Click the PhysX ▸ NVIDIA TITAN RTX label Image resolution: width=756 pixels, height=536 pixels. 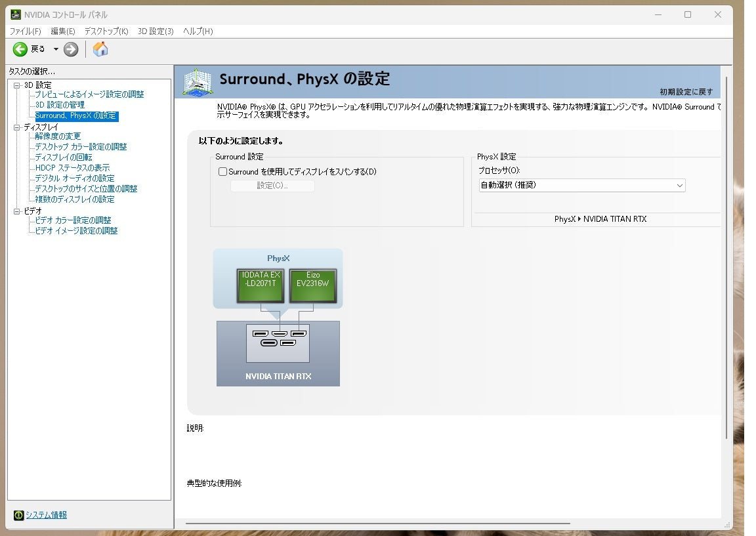pyautogui.click(x=600, y=219)
